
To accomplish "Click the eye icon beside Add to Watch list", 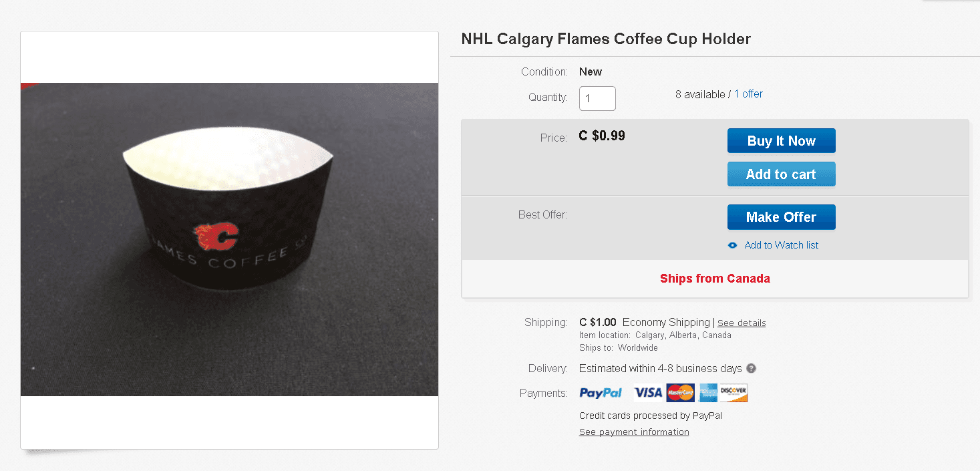I will 732,245.
